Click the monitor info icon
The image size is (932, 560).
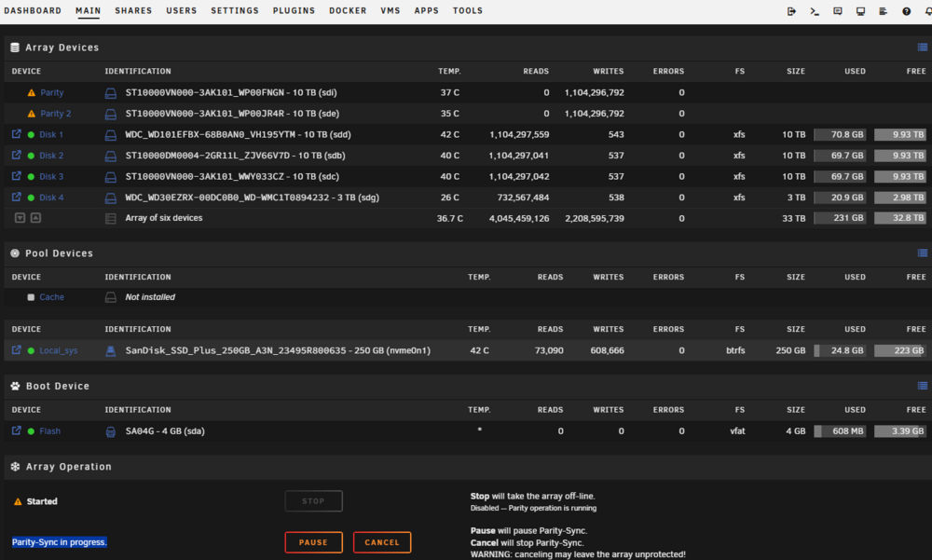(x=860, y=11)
